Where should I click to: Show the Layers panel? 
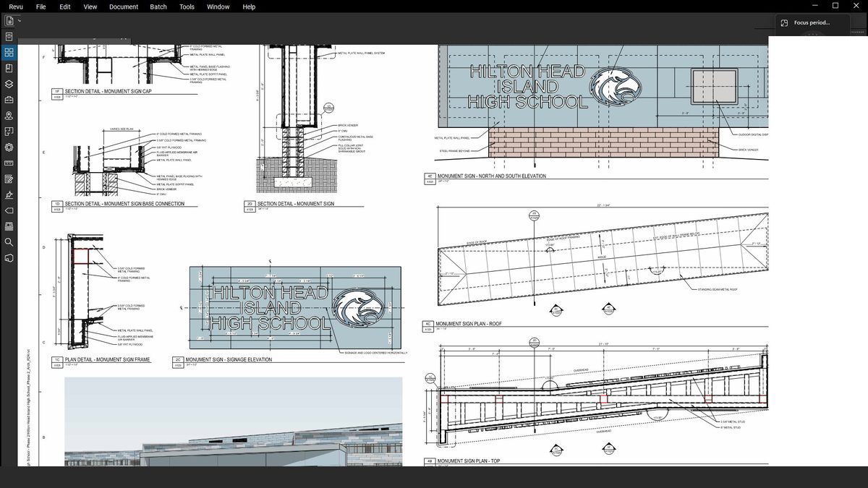[x=9, y=84]
